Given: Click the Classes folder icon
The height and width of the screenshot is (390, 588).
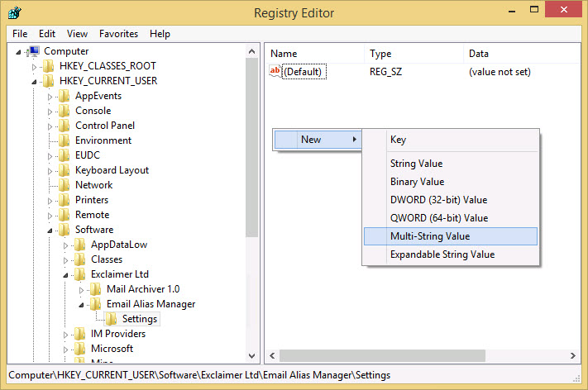Looking at the screenshot, I should tap(79, 259).
